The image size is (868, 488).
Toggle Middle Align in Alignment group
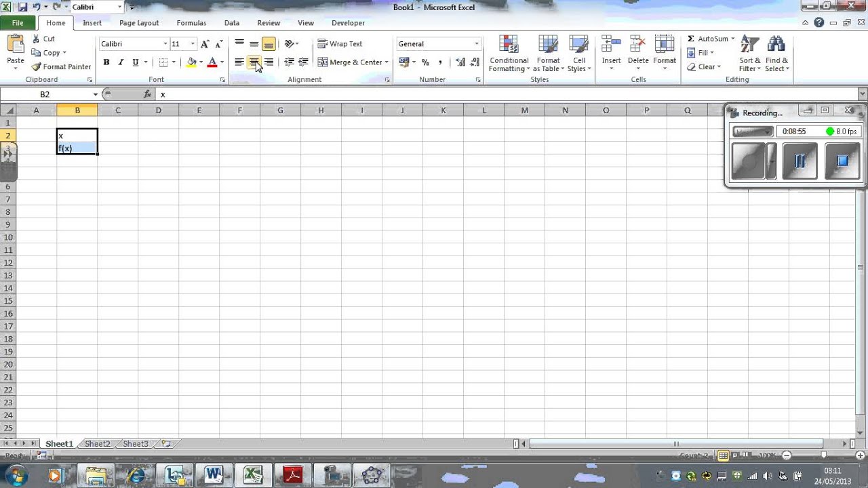pos(254,44)
